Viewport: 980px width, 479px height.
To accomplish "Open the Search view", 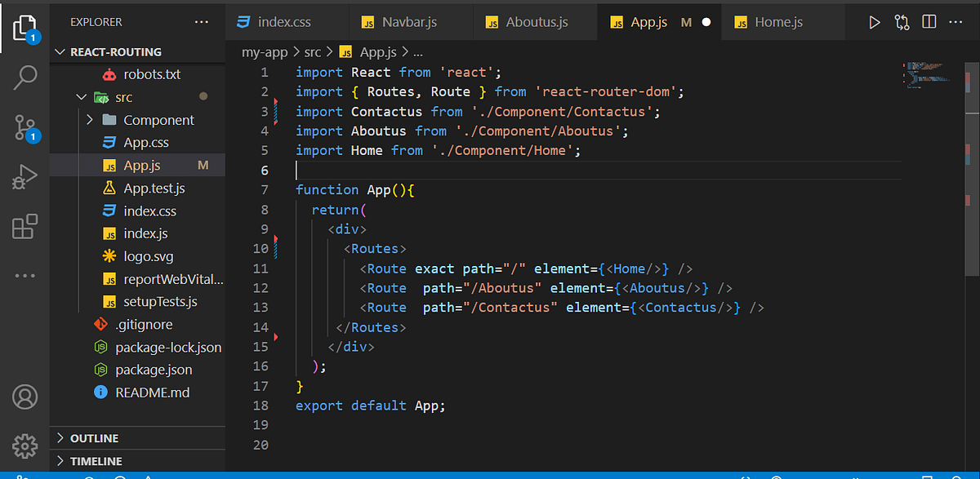I will coord(24,78).
